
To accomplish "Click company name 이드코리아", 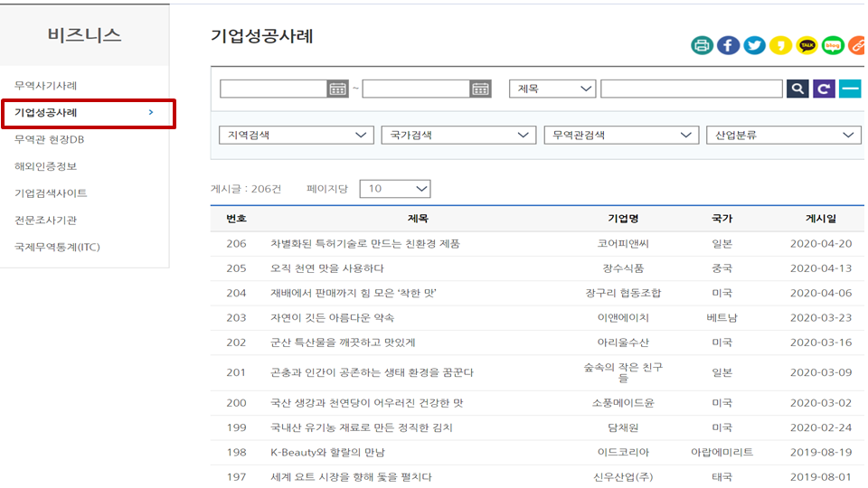I will click(x=623, y=452).
